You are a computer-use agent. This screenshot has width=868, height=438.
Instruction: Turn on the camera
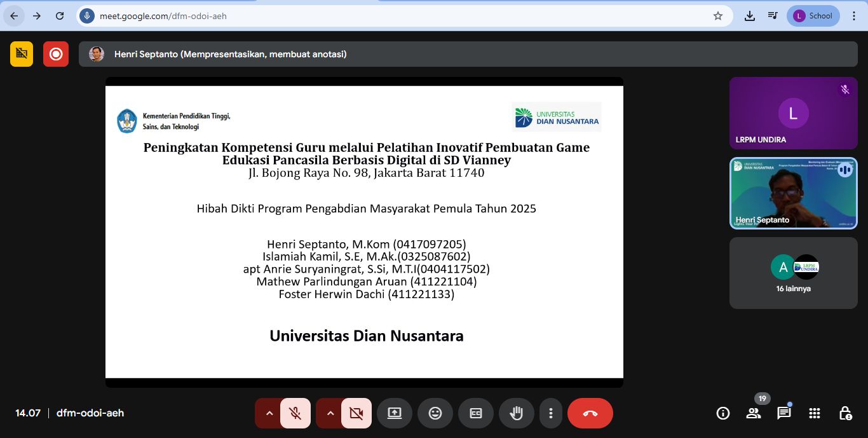pos(356,413)
